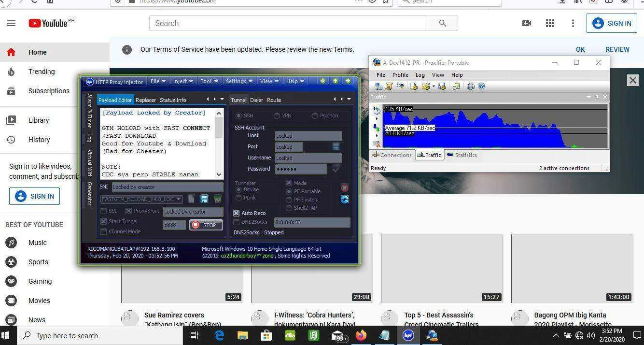Click the save config floppy icon below SNI
Viewport: 644px width, 345px height.
click(204, 199)
